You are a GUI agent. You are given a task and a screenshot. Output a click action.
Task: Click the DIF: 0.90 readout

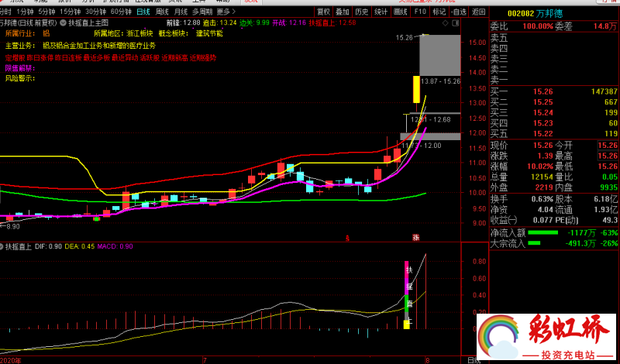tap(48, 246)
